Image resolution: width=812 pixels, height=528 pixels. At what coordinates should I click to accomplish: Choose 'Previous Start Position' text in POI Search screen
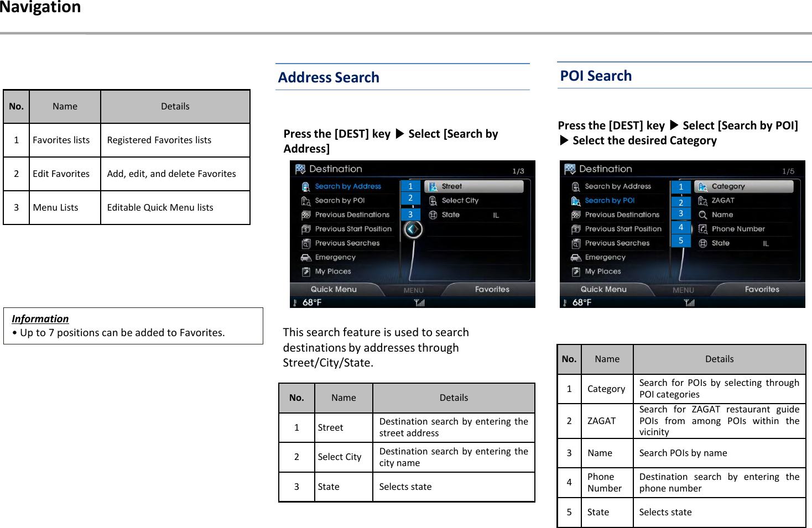pos(623,229)
